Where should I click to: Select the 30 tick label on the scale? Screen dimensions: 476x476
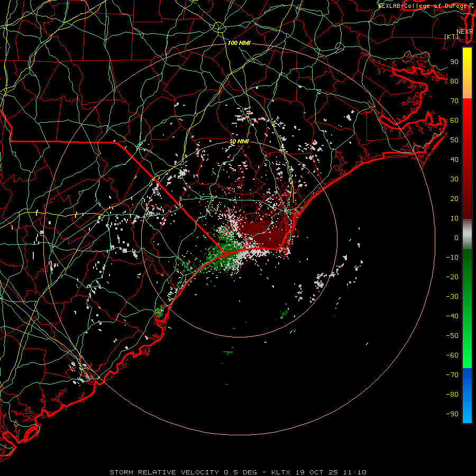(454, 179)
